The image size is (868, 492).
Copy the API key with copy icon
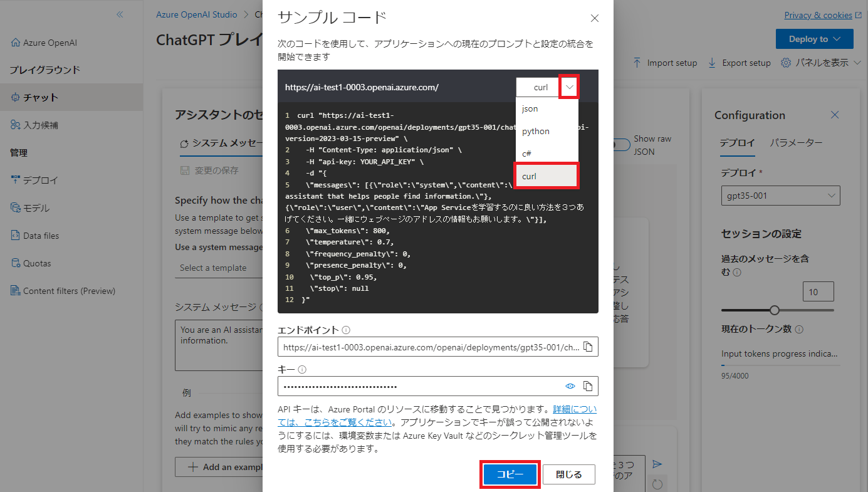pos(588,386)
